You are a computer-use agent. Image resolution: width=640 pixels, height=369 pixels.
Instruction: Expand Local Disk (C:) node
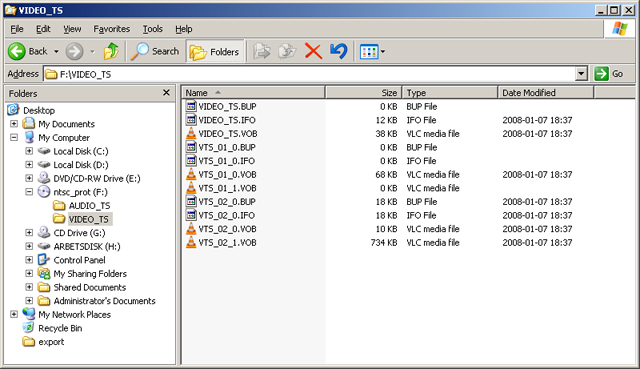[x=29, y=151]
